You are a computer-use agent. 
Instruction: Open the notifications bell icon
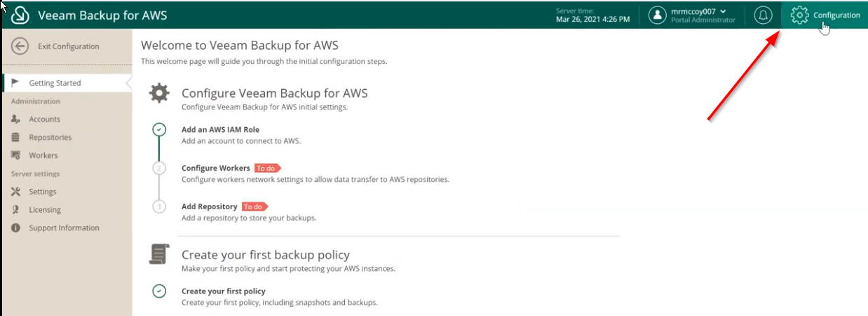[x=763, y=15]
